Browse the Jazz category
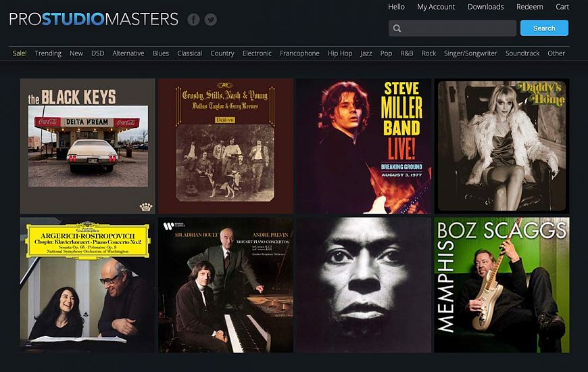The image size is (588, 372). tap(366, 53)
